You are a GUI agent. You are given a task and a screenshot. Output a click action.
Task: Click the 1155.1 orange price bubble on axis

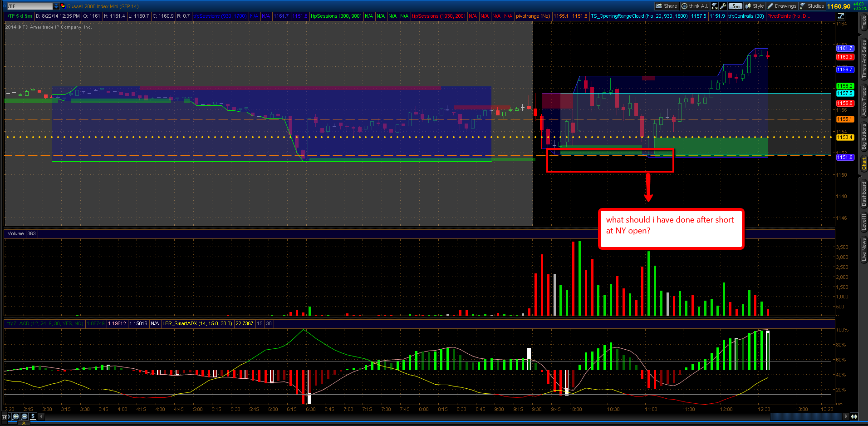pyautogui.click(x=845, y=119)
